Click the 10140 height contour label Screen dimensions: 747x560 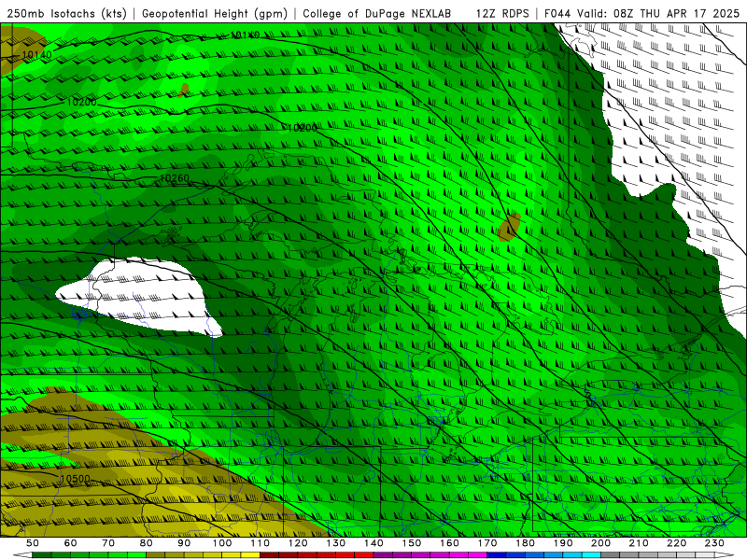tap(36, 55)
